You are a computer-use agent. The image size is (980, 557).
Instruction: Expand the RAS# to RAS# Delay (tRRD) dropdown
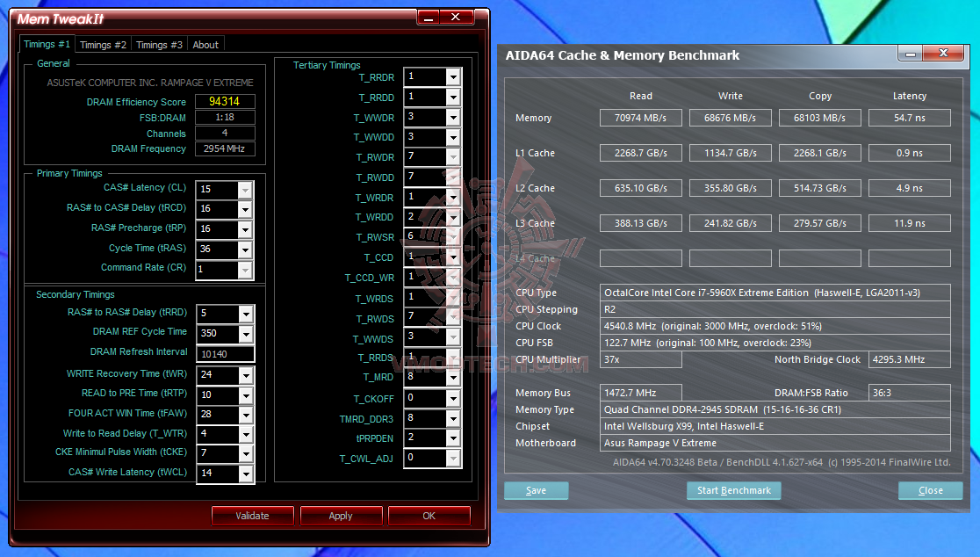click(246, 314)
